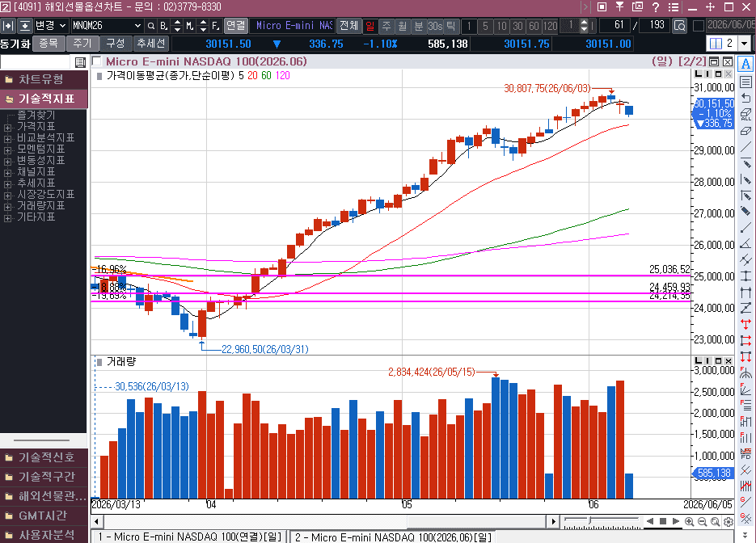Image resolution: width=756 pixels, height=543 pixels.
Task: Open chart settings gear icon
Action: point(728,521)
